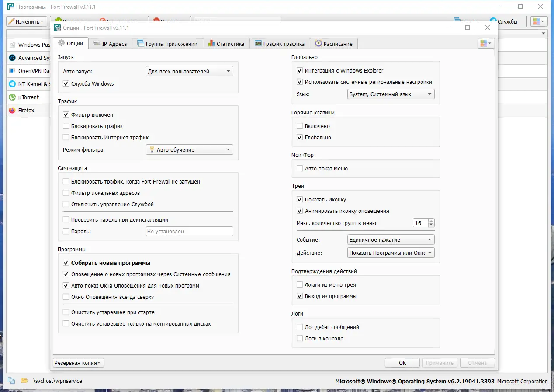
Task: Click the µTorrent icon in Programs list
Action: 12,97
